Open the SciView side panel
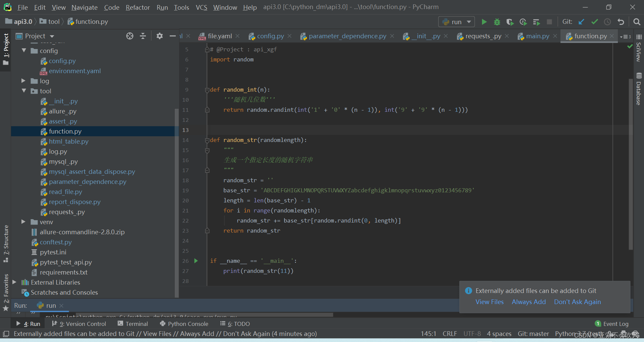Viewport: 644px width, 342px height. click(x=639, y=48)
